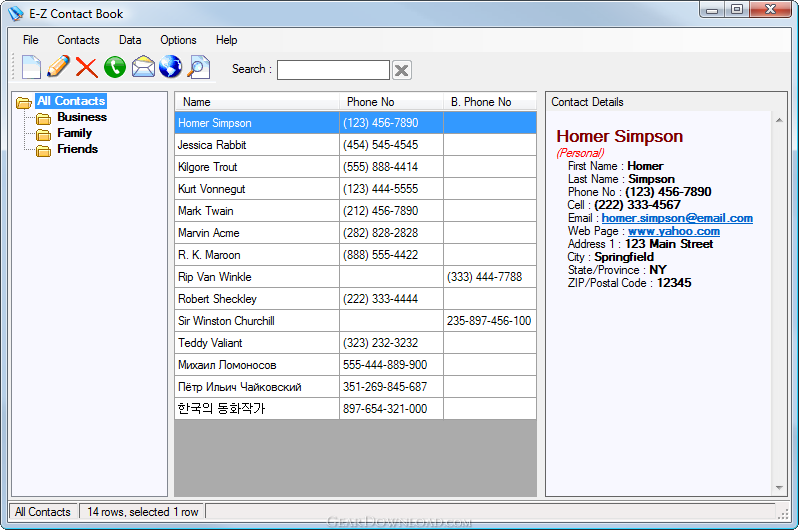Image resolution: width=799 pixels, height=530 pixels.
Task: Sort by the B. Phone No header
Action: coord(490,102)
